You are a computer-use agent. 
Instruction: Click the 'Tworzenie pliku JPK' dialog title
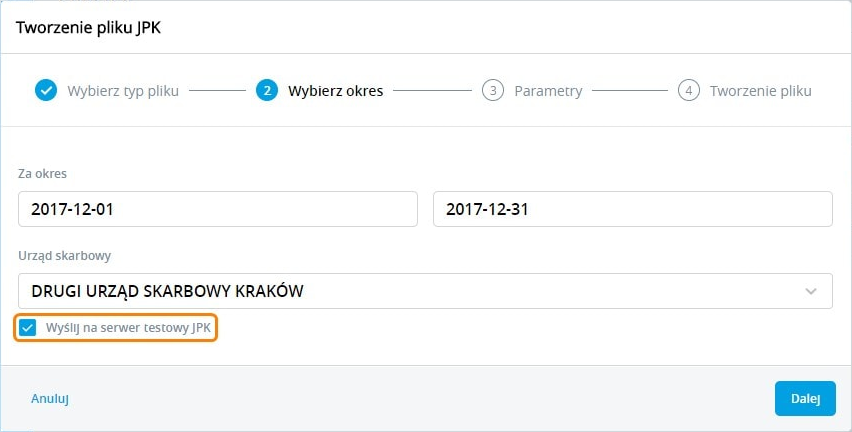tap(88, 28)
